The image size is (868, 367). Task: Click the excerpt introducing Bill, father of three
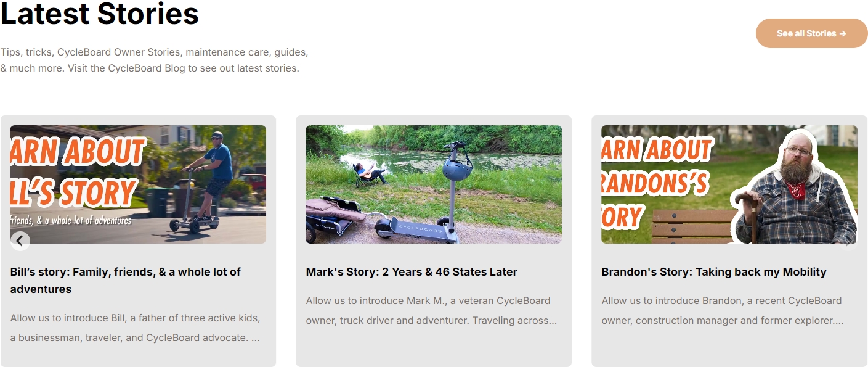(x=135, y=328)
